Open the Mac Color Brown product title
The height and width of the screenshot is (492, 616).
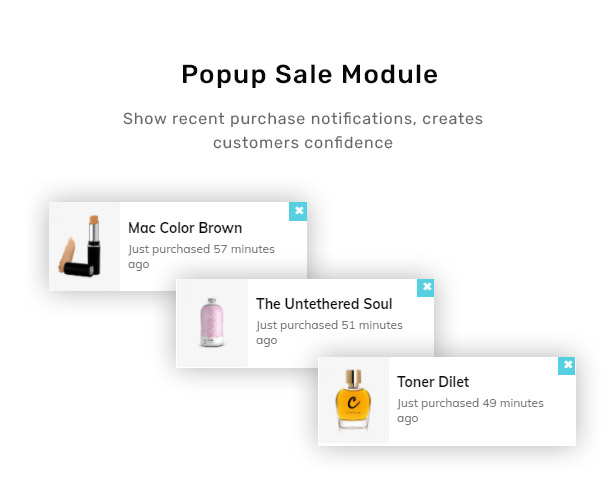click(x=185, y=228)
